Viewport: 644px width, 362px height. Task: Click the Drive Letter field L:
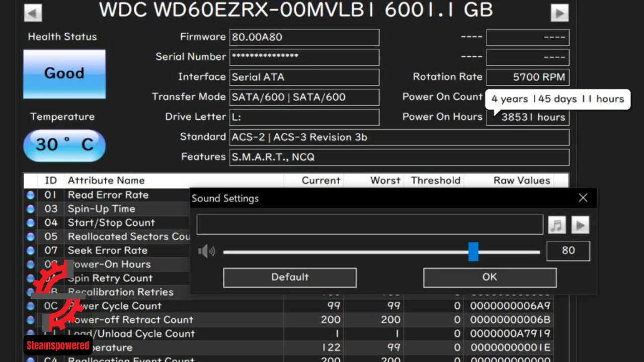(x=304, y=117)
